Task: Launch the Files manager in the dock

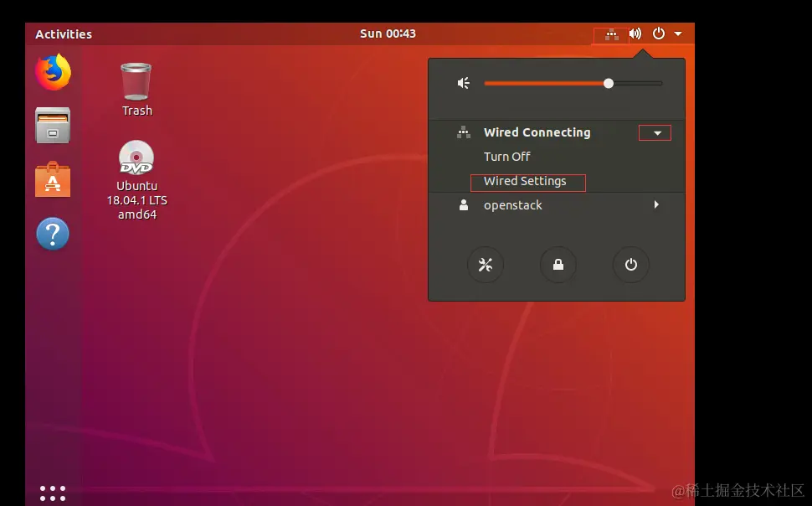Action: pyautogui.click(x=53, y=126)
